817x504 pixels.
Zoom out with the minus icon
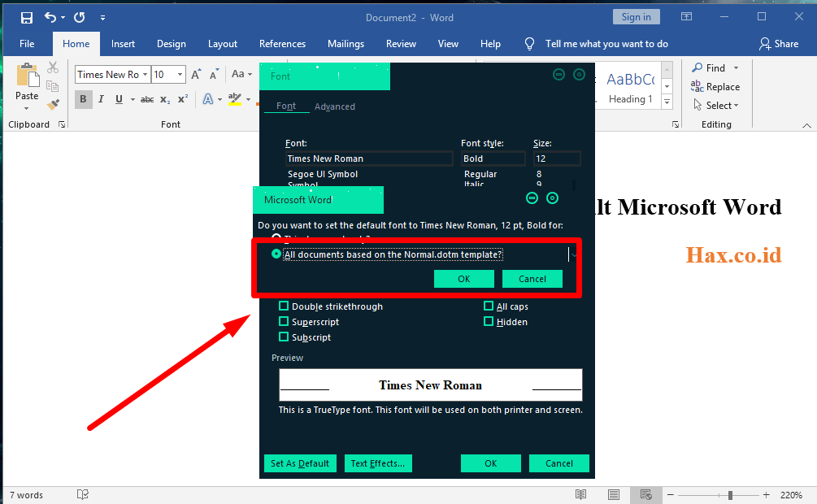671,494
